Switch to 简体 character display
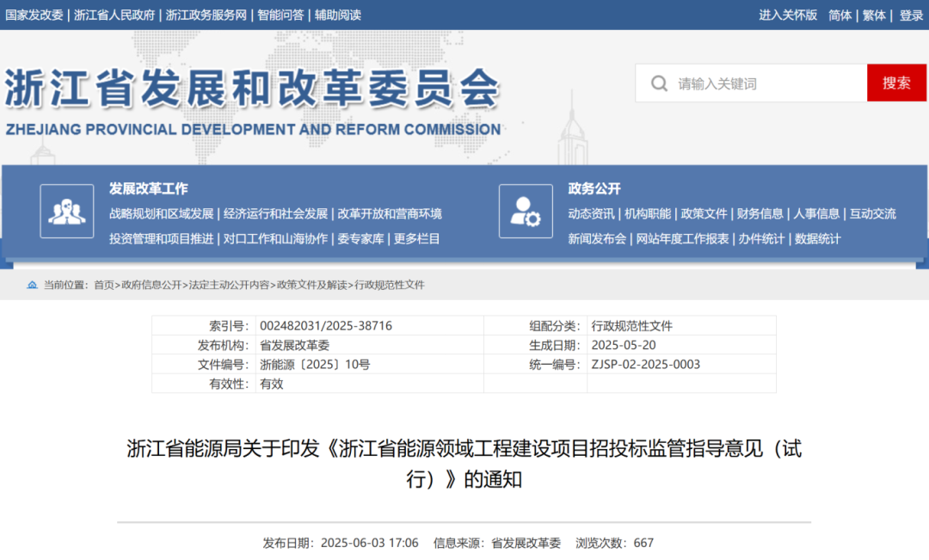The height and width of the screenshot is (560, 929). click(840, 14)
